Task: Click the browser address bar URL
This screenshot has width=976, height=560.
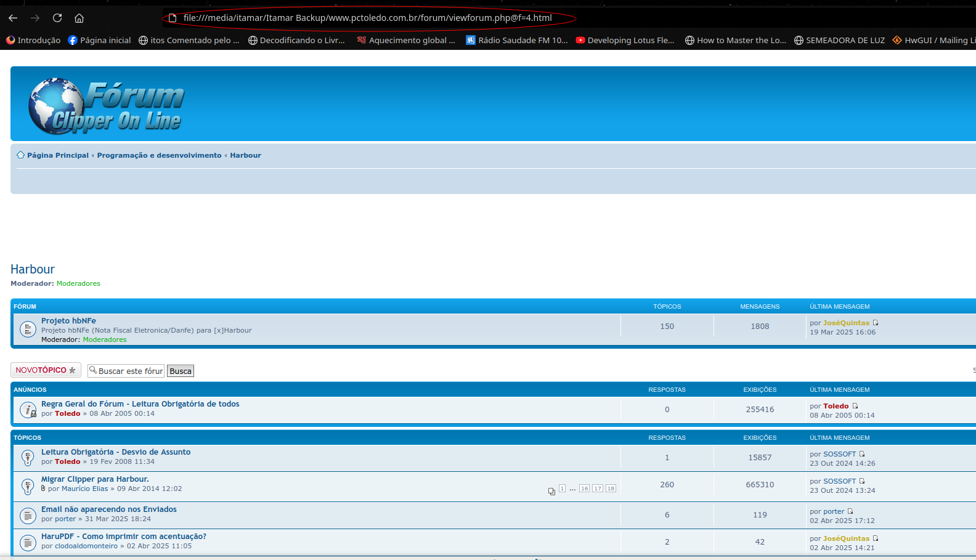Action: (x=367, y=18)
